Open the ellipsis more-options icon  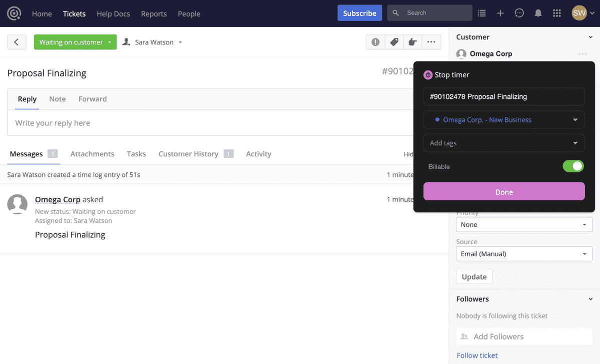[x=431, y=42]
